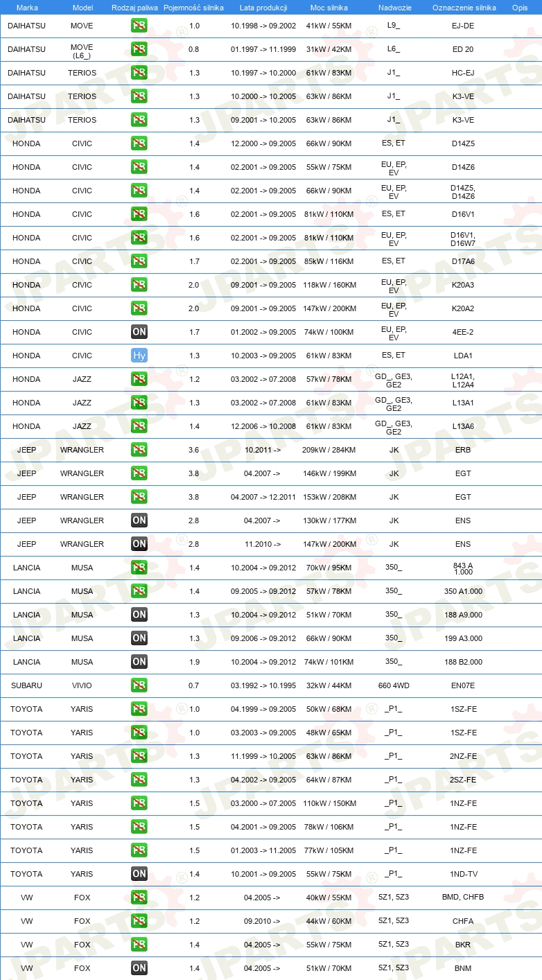Click the MOVE (L6_) model cell
Image resolution: width=542 pixels, height=980 pixels.
click(82, 51)
